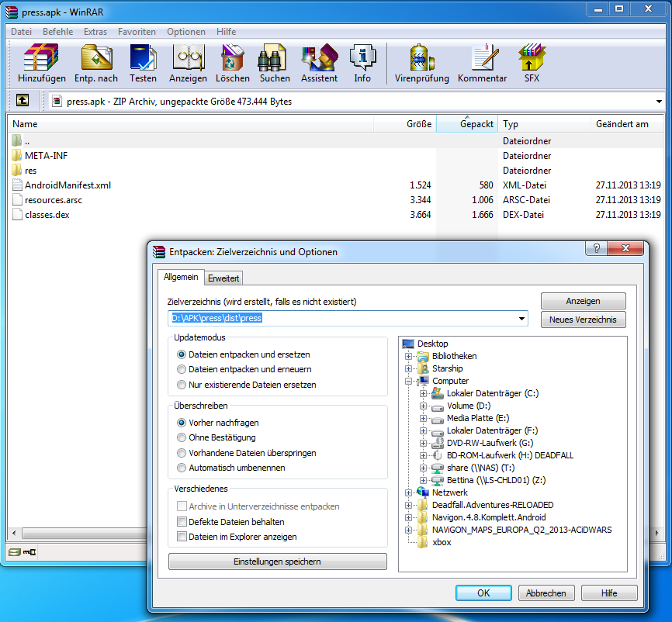Screen dimensions: 672x622
Task: Click the Löschen delete icon
Action: click(x=232, y=59)
